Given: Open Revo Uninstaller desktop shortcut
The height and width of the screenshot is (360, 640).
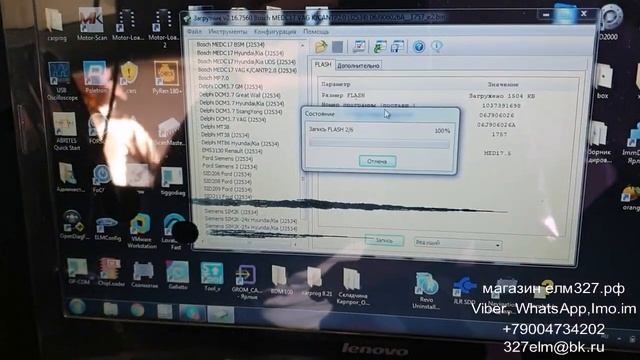Looking at the screenshot, I should click(426, 291).
